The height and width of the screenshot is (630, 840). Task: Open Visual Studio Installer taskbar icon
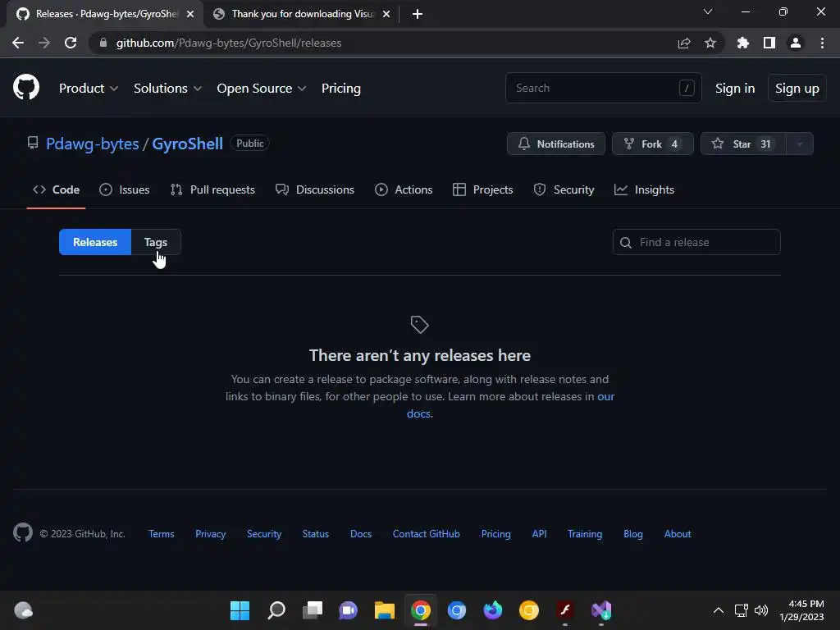tap(601, 610)
